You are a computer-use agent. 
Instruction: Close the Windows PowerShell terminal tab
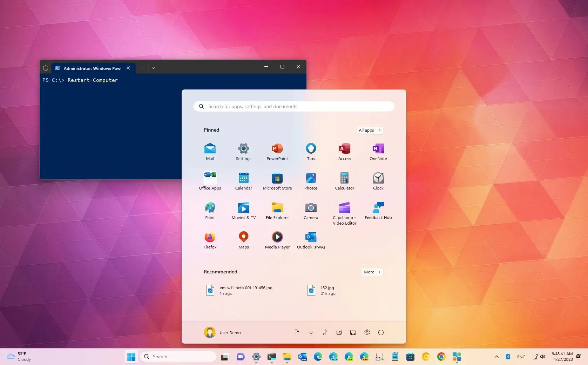(128, 68)
